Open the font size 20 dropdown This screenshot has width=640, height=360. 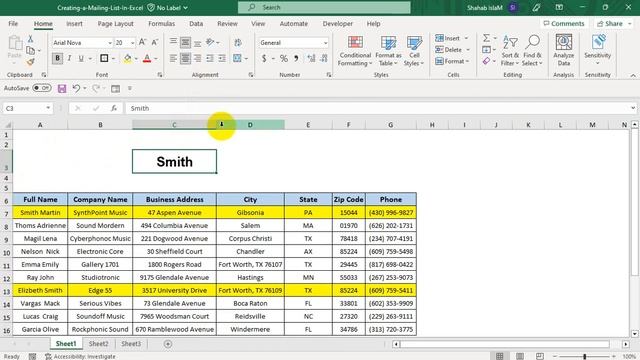coord(132,42)
